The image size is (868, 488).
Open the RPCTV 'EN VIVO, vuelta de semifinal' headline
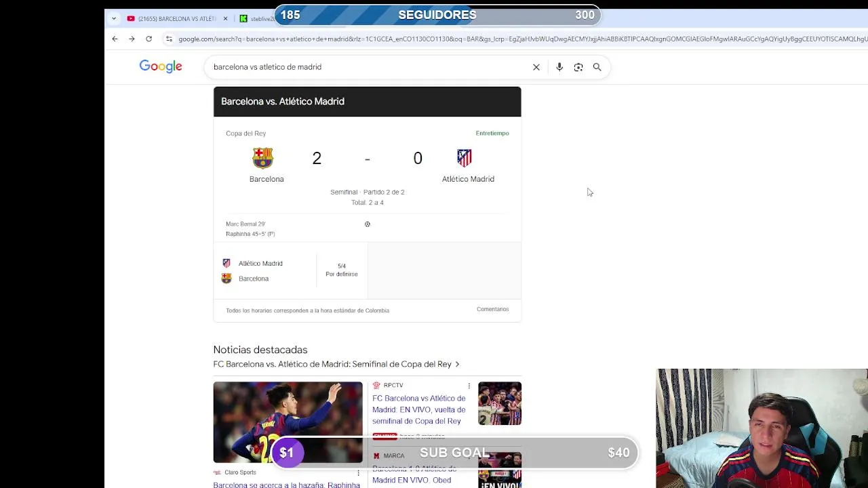pyautogui.click(x=419, y=409)
